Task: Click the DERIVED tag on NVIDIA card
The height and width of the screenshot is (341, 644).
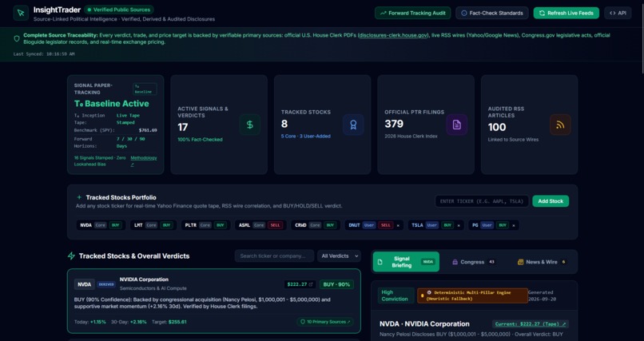Action: (106, 284)
